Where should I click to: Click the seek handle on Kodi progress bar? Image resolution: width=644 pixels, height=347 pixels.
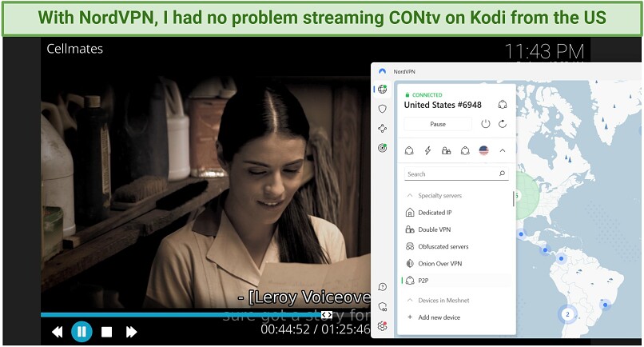[x=327, y=314]
